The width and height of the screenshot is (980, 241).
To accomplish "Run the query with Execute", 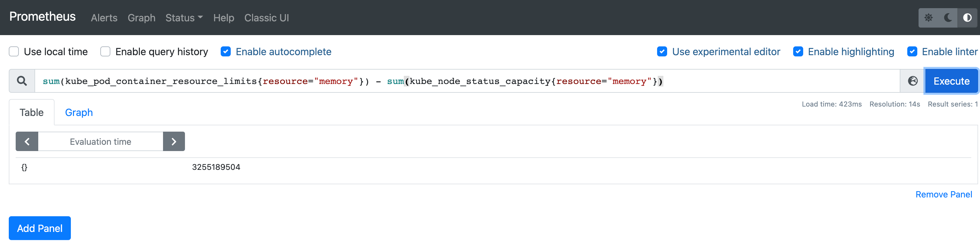I will 951,81.
